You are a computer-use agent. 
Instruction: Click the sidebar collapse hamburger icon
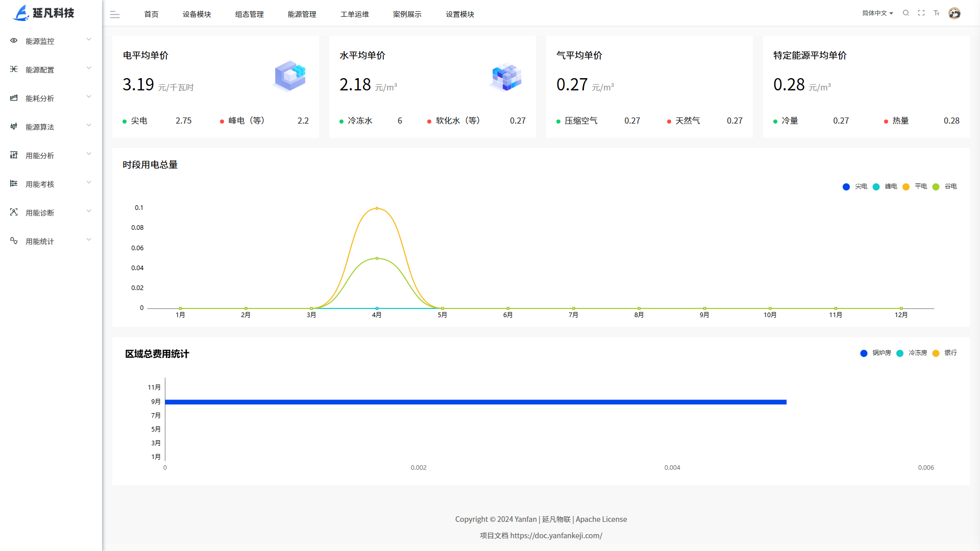pyautogui.click(x=115, y=15)
